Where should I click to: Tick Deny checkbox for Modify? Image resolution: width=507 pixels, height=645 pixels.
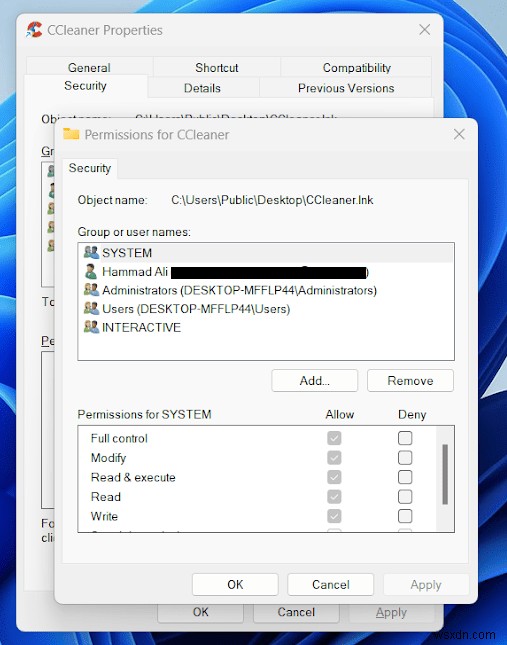point(405,457)
